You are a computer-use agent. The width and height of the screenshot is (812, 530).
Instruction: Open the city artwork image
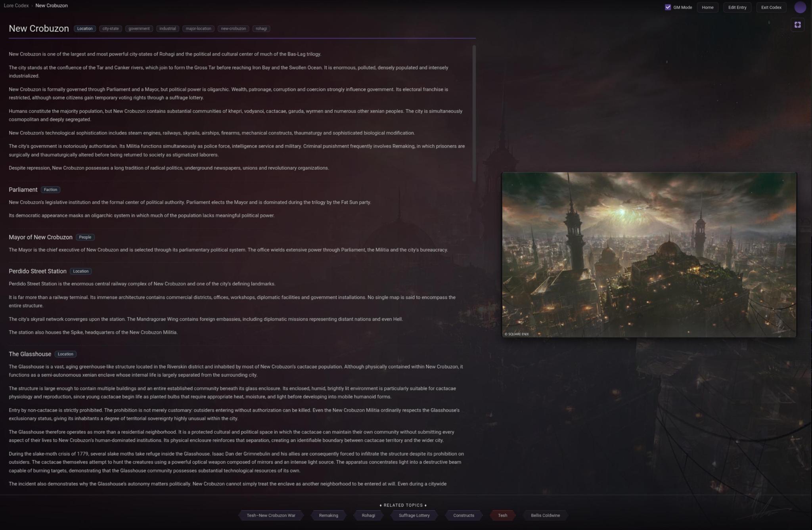649,254
